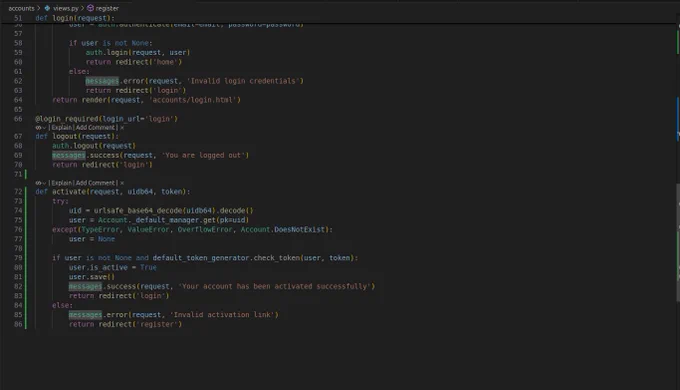This screenshot has height=390, width=680.
Task: Click 'Account.DoesNotExist' on line 76
Action: (282, 229)
